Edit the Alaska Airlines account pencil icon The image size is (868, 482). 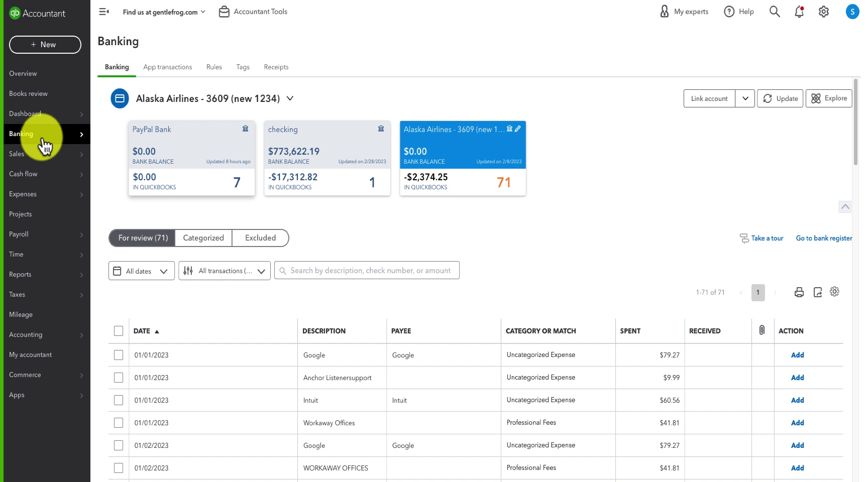(x=518, y=129)
